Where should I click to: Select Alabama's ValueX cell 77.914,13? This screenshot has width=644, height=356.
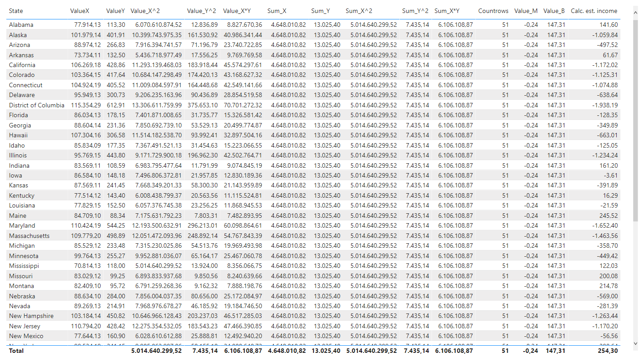(88, 25)
